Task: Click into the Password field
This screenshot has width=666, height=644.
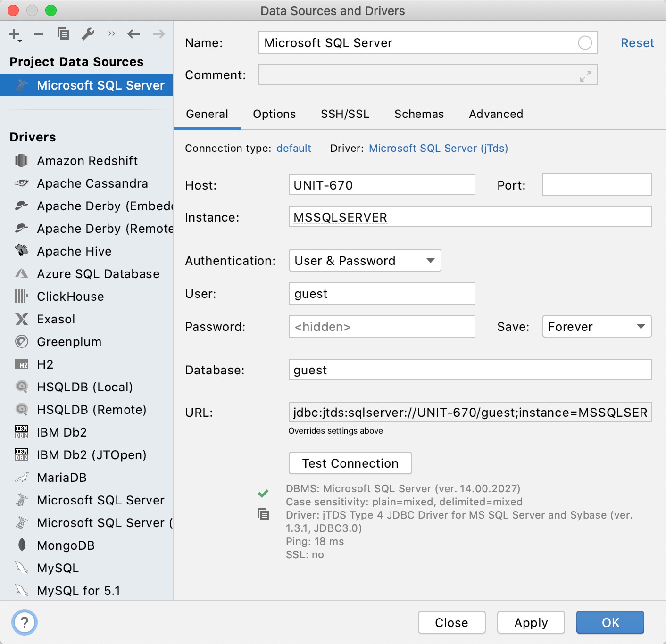Action: [x=382, y=327]
